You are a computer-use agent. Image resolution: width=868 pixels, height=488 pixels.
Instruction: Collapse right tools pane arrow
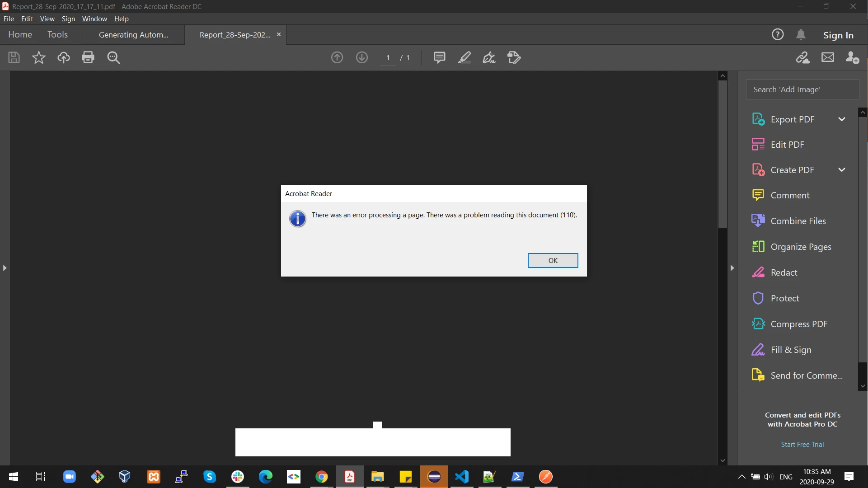[x=732, y=268]
